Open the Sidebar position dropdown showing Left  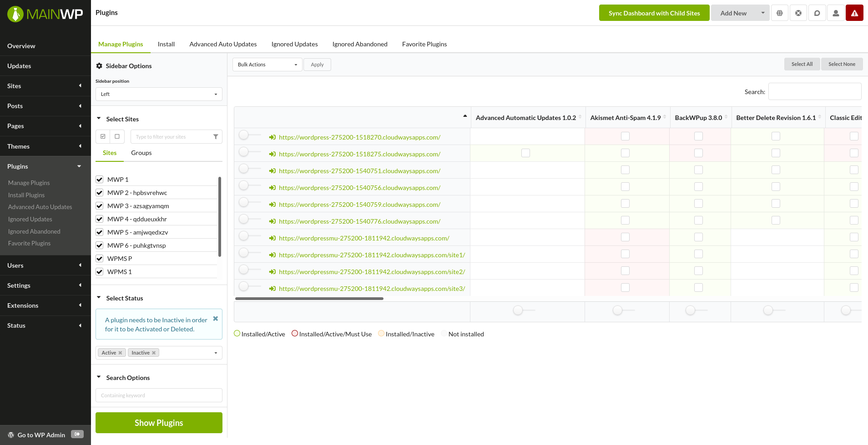coord(158,94)
